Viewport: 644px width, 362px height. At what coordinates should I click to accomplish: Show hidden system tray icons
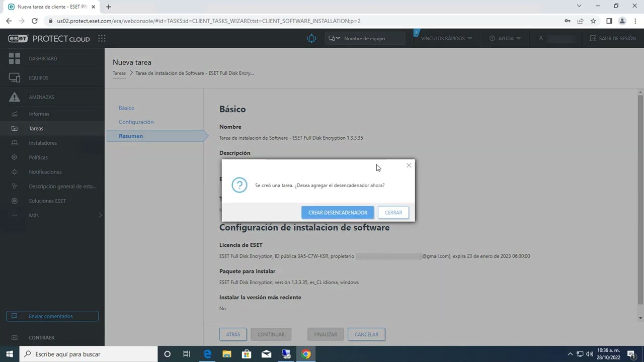click(x=570, y=354)
